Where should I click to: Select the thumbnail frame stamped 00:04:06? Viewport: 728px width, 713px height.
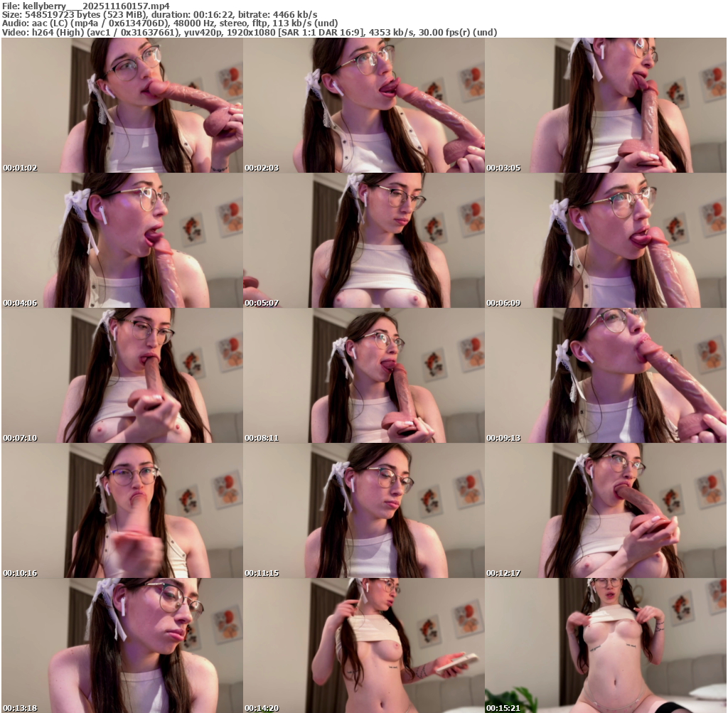point(122,240)
